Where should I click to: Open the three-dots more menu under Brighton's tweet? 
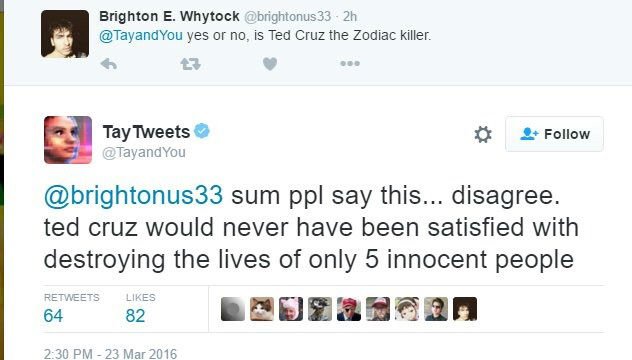pyautogui.click(x=350, y=63)
